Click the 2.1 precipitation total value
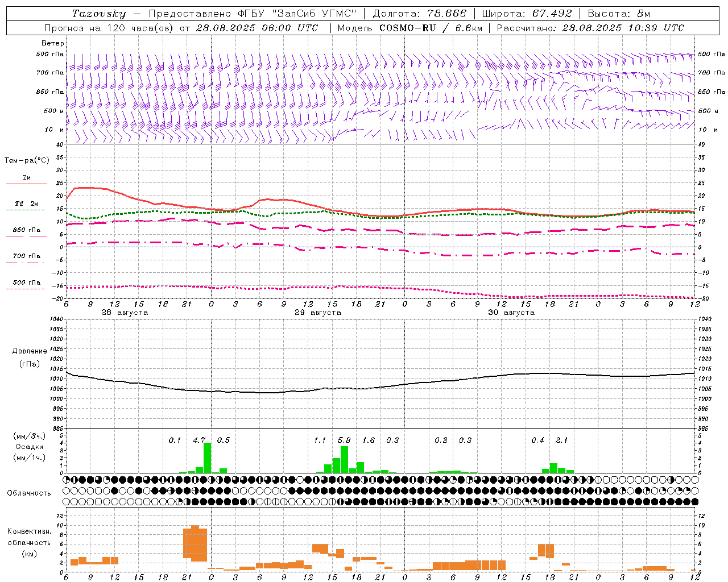This screenshot has height=582, width=728. click(562, 440)
